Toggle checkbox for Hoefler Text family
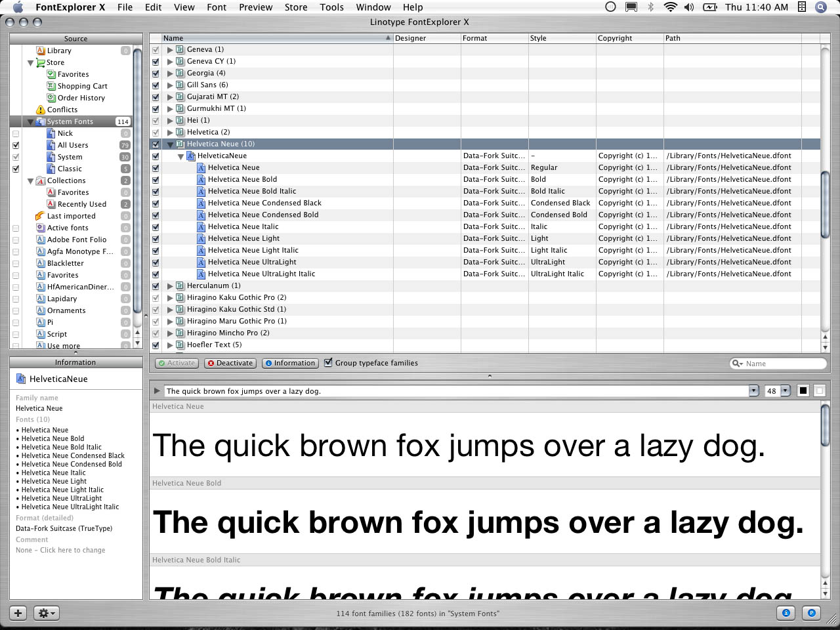 [x=156, y=345]
